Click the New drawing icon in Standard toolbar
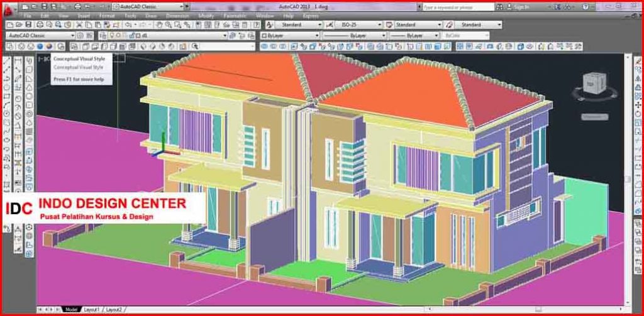Image resolution: width=644 pixels, height=316 pixels. point(11,25)
